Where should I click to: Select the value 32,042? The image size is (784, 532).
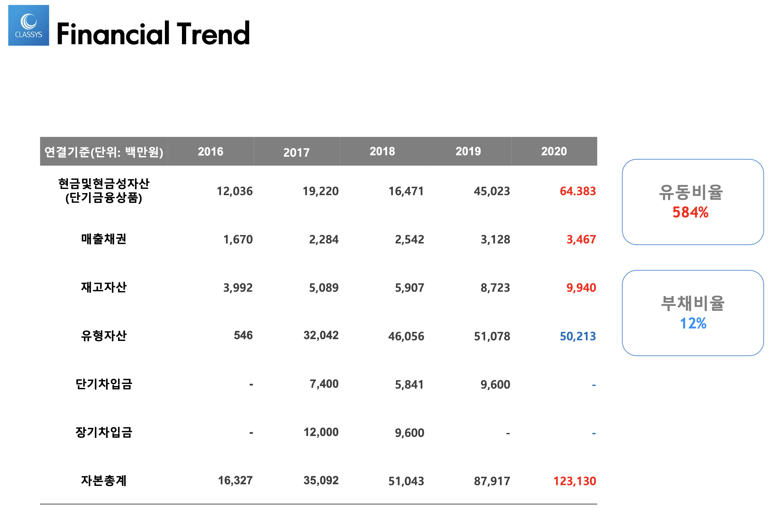point(321,335)
